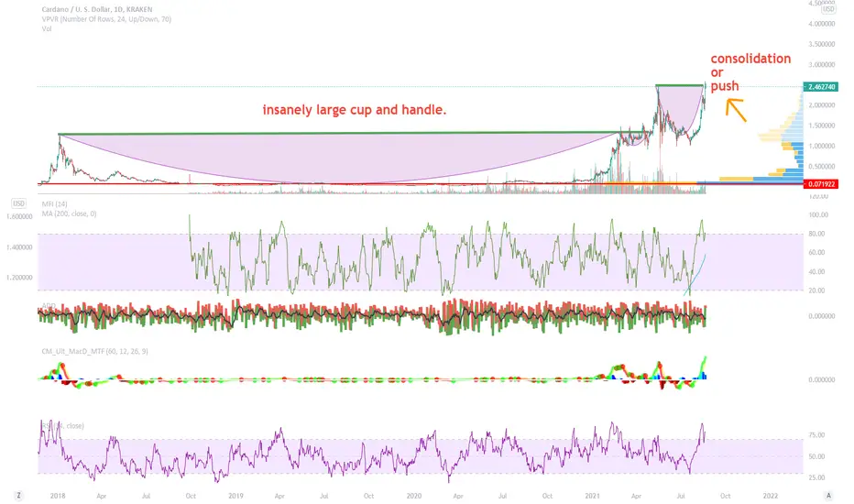Click the 2019 label on the time axis
The height and width of the screenshot is (504, 854).
235,496
